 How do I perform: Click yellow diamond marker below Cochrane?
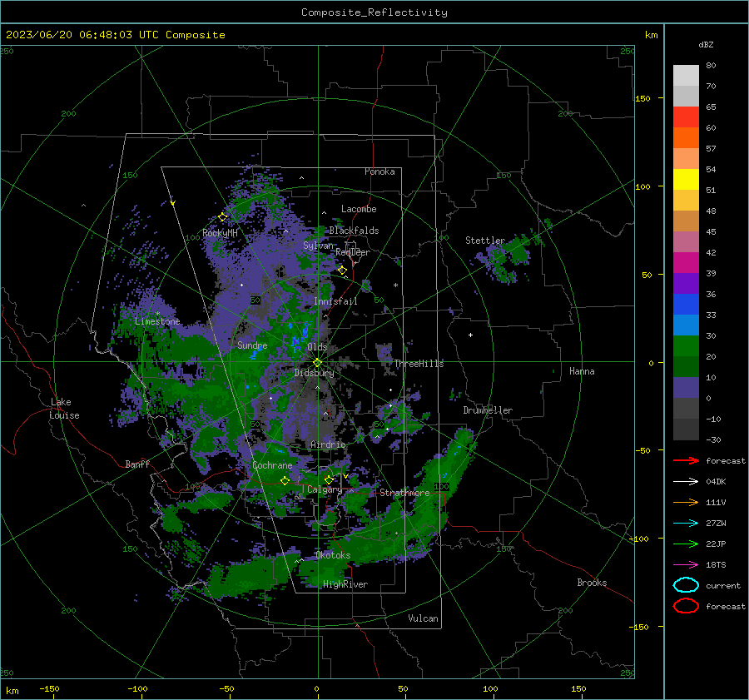[285, 480]
